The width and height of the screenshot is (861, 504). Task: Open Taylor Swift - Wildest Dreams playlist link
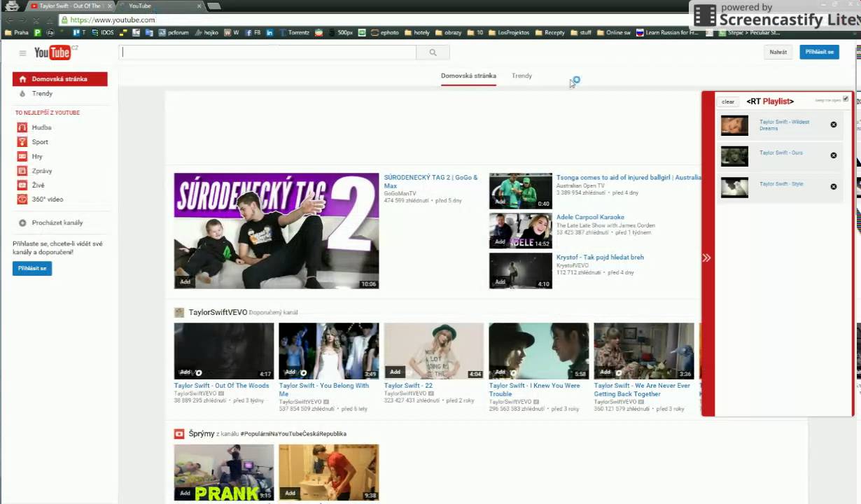(784, 125)
